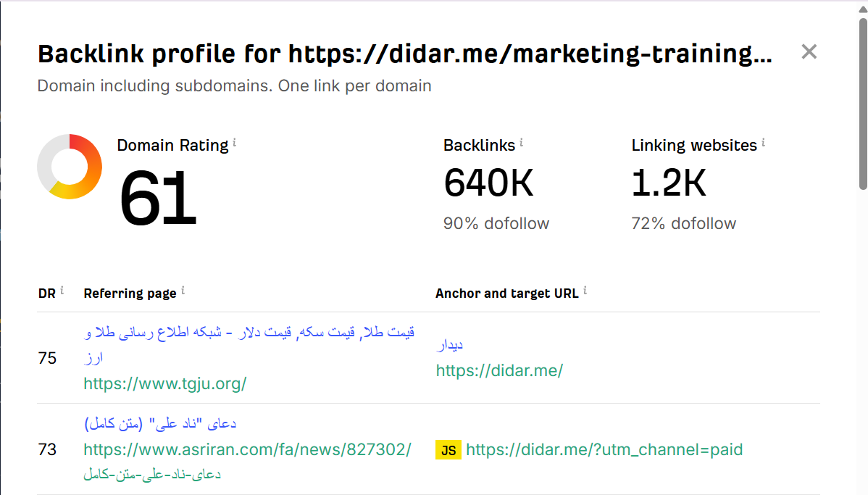Image resolution: width=868 pixels, height=495 pixels.
Task: Click the DR column header
Action: pos(47,293)
